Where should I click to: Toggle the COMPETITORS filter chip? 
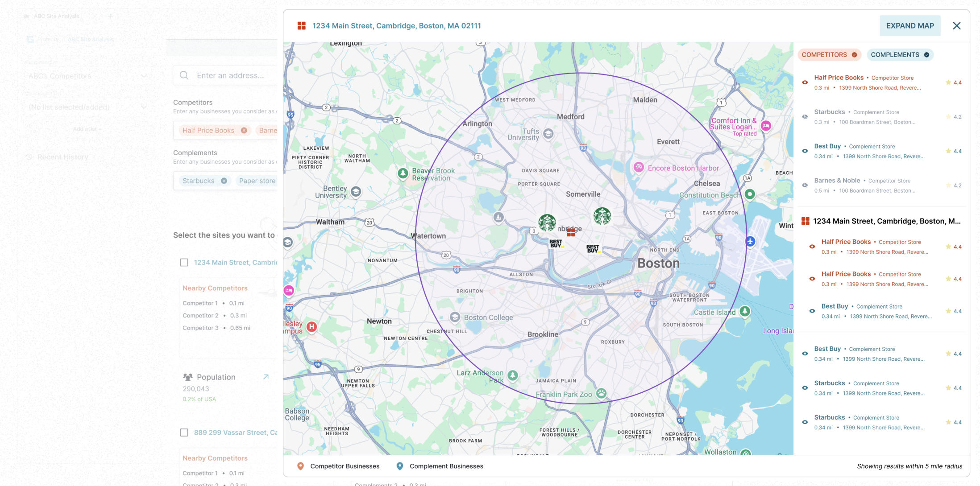point(829,55)
